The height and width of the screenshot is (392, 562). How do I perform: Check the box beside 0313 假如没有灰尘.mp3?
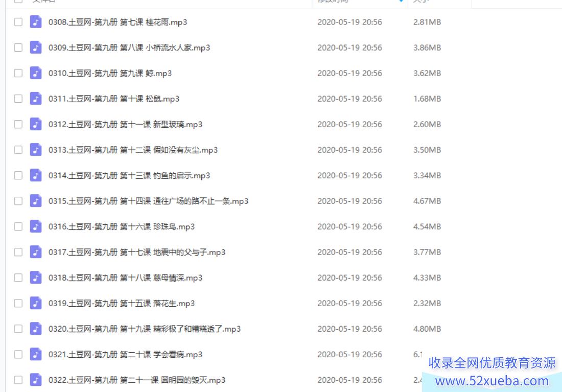[x=18, y=150]
